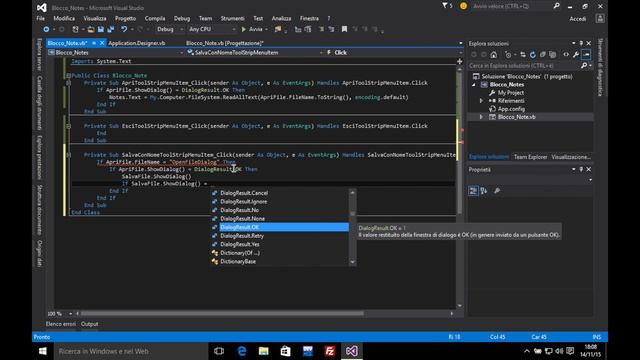Click the search magnifier in Esplora soluzioni
The image size is (640, 360).
click(584, 66)
